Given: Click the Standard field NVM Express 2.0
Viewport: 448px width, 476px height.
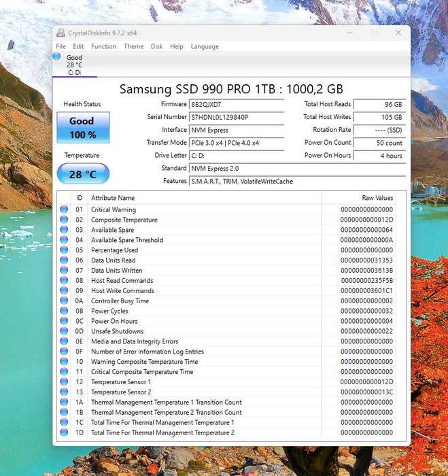Looking at the screenshot, I should 298,169.
